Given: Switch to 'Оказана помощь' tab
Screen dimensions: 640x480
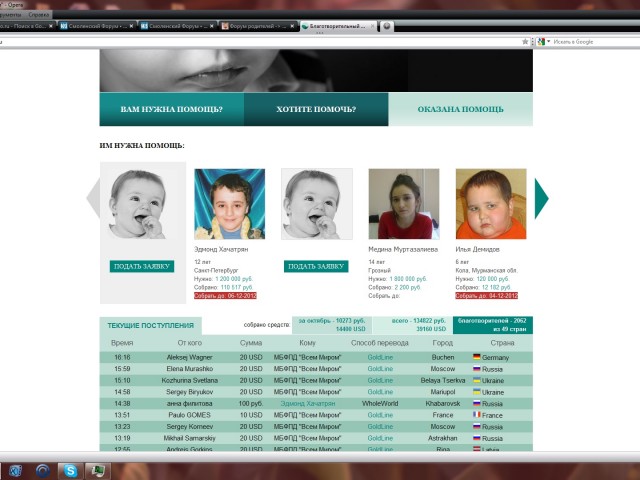Looking at the screenshot, I should pyautogui.click(x=460, y=109).
